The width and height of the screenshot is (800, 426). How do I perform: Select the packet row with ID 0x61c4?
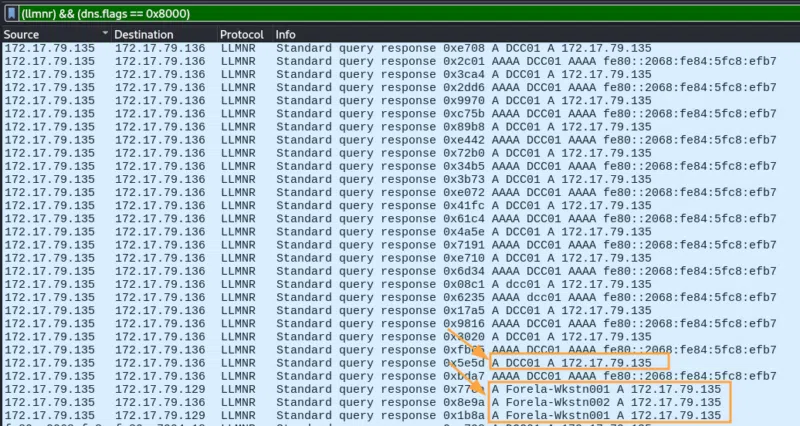(401, 219)
